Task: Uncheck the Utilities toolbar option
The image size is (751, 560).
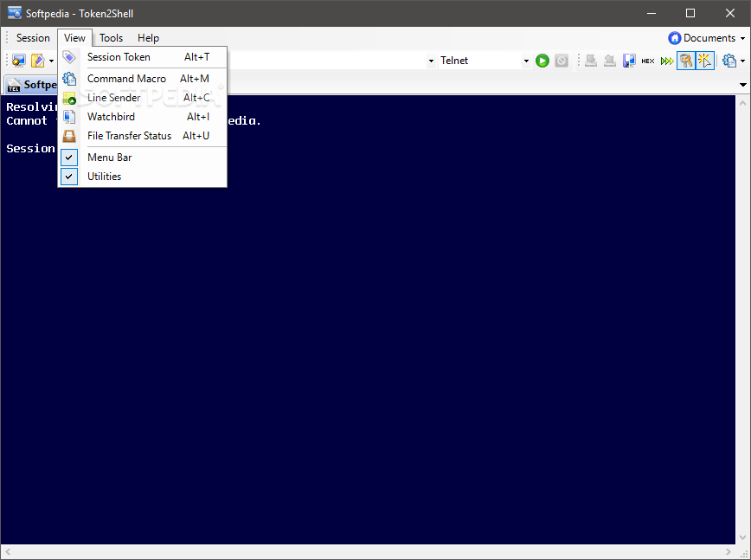Action: click(x=142, y=177)
